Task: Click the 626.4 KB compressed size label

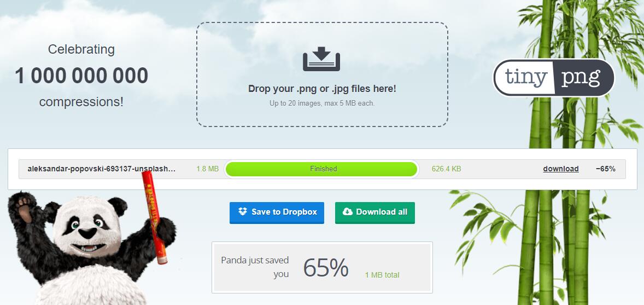Action: (x=447, y=169)
